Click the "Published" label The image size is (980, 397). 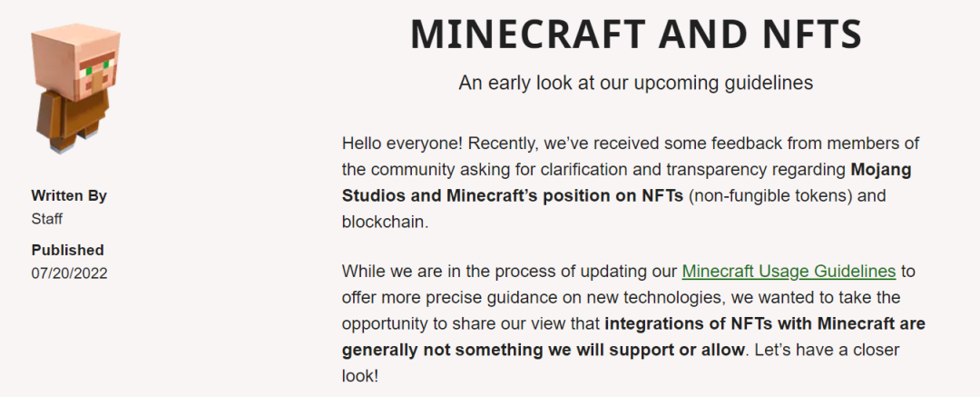[68, 250]
